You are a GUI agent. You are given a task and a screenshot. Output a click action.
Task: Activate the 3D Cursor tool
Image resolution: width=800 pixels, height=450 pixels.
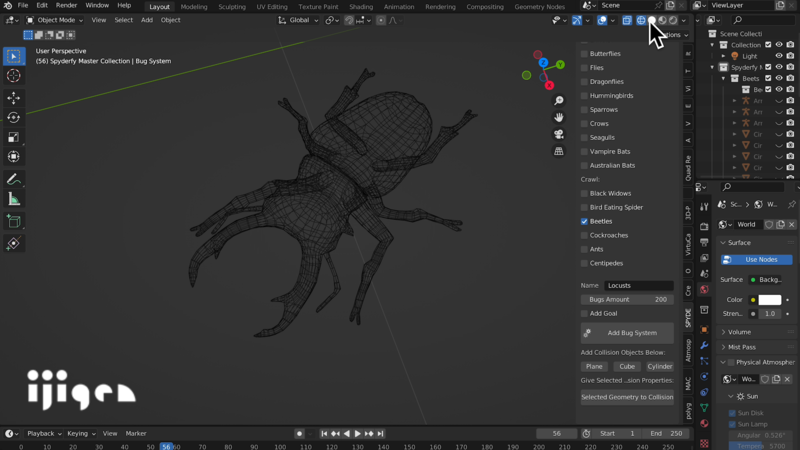tap(14, 76)
